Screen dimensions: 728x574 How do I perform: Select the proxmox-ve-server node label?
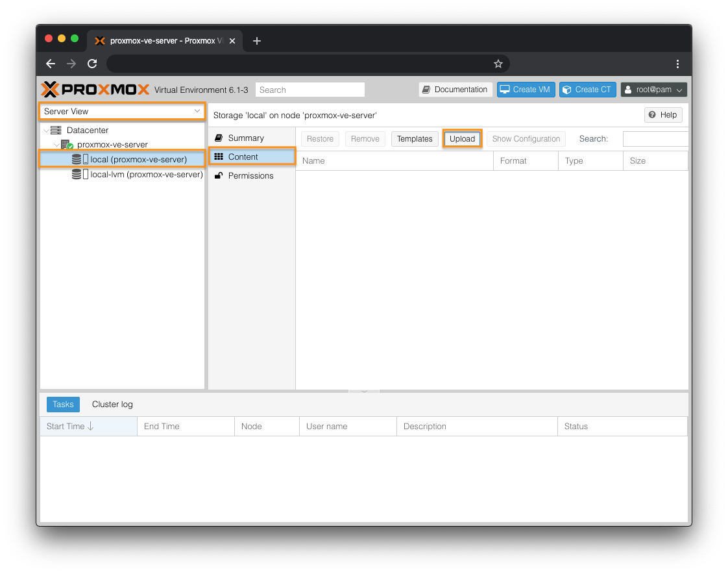(x=112, y=145)
